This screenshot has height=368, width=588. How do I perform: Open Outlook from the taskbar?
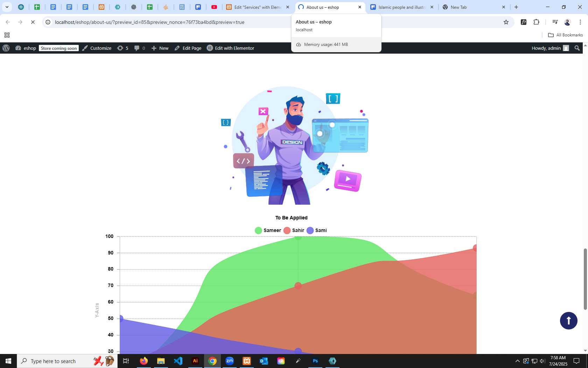[264, 361]
